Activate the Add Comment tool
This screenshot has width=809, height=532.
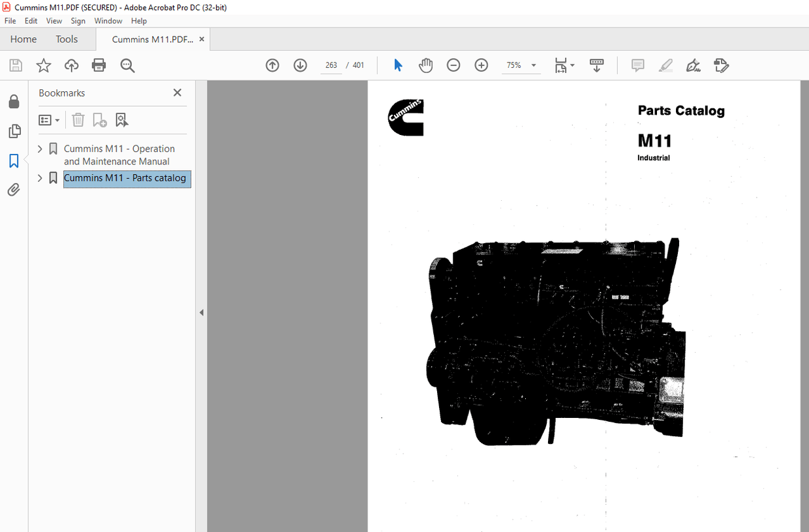[x=637, y=65]
